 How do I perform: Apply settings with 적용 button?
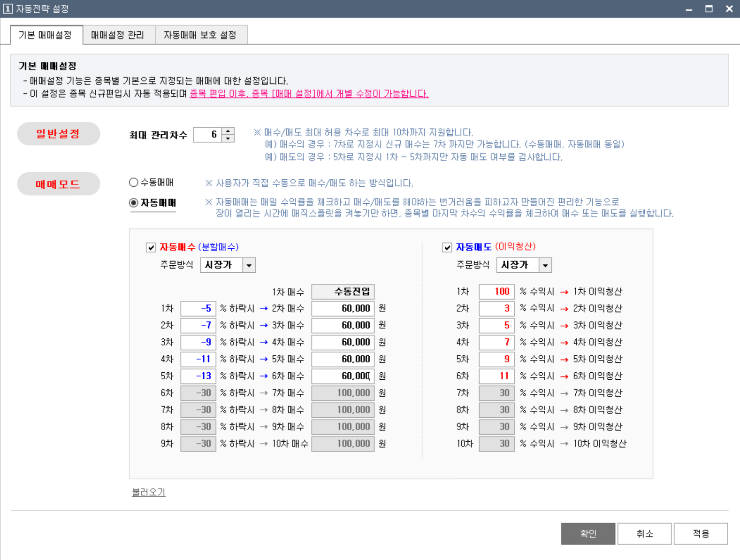701,534
